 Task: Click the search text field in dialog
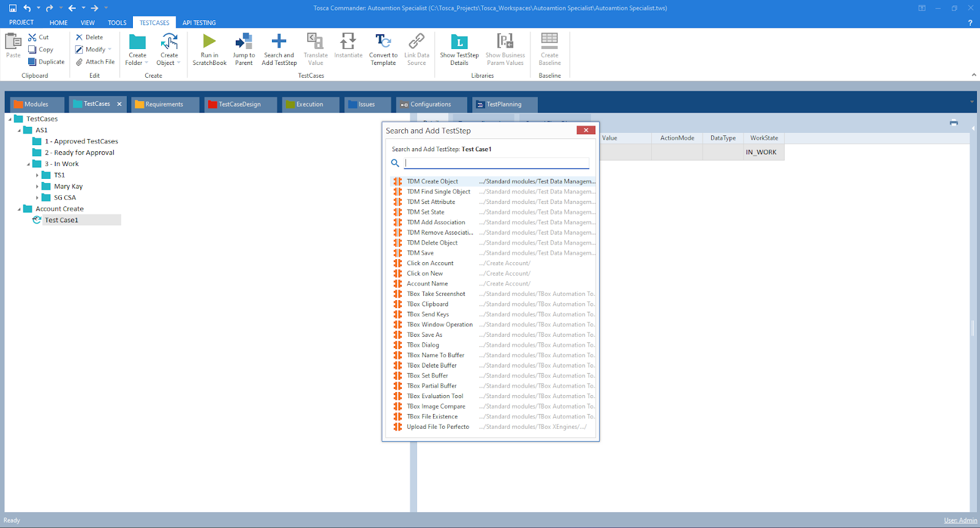[497, 163]
